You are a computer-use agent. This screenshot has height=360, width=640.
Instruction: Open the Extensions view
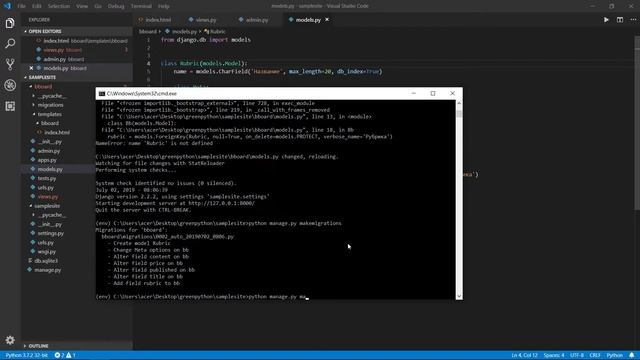click(x=10, y=106)
